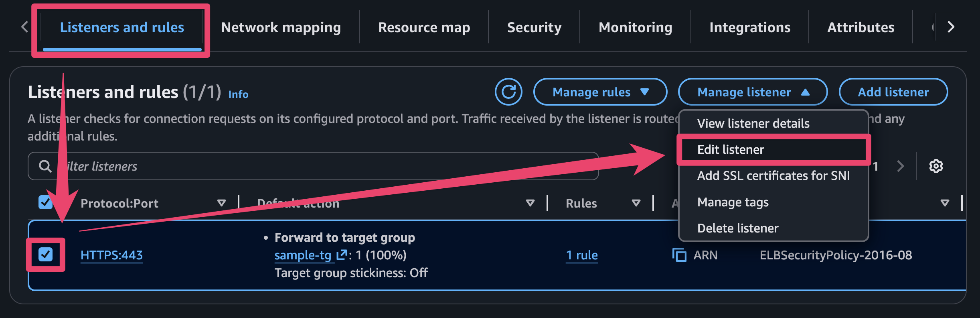The width and height of the screenshot is (980, 318).
Task: Click search magnifier in filter box
Action: [45, 166]
